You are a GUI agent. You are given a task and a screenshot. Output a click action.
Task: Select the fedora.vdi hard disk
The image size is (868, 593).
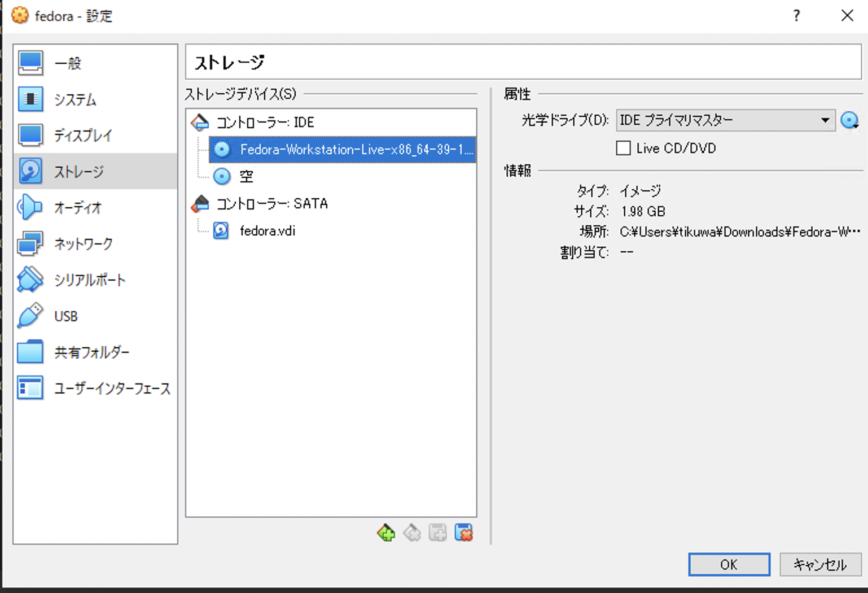click(x=268, y=230)
